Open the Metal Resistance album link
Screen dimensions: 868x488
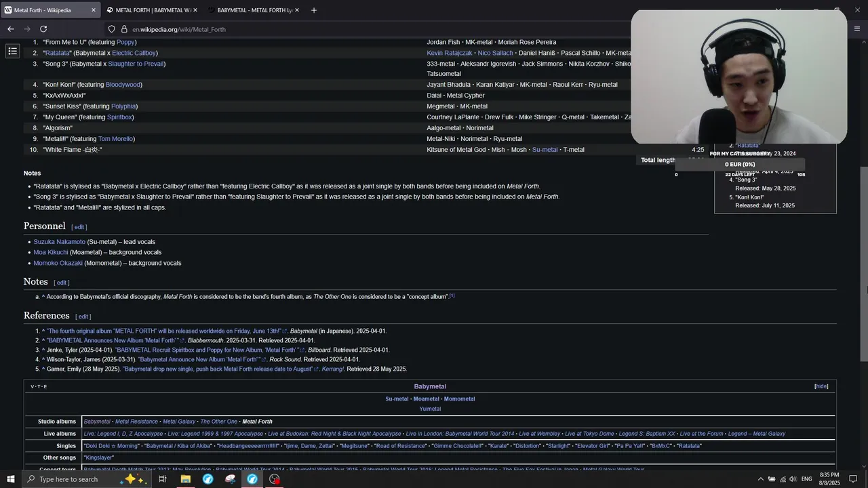coord(136,422)
